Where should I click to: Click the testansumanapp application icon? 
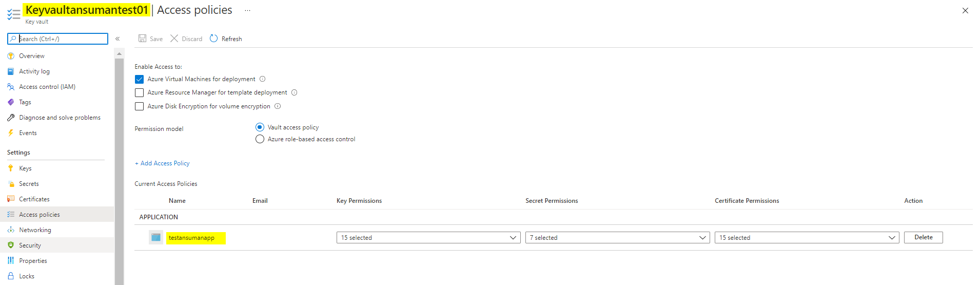coord(156,237)
